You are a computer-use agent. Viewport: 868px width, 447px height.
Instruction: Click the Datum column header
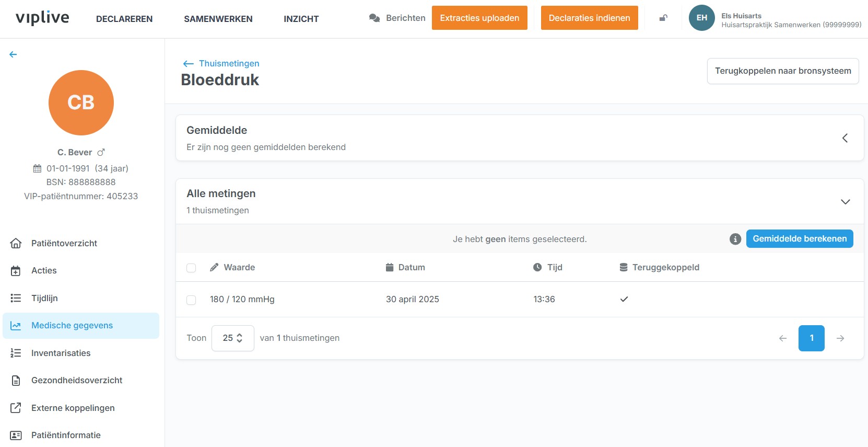[x=412, y=268]
